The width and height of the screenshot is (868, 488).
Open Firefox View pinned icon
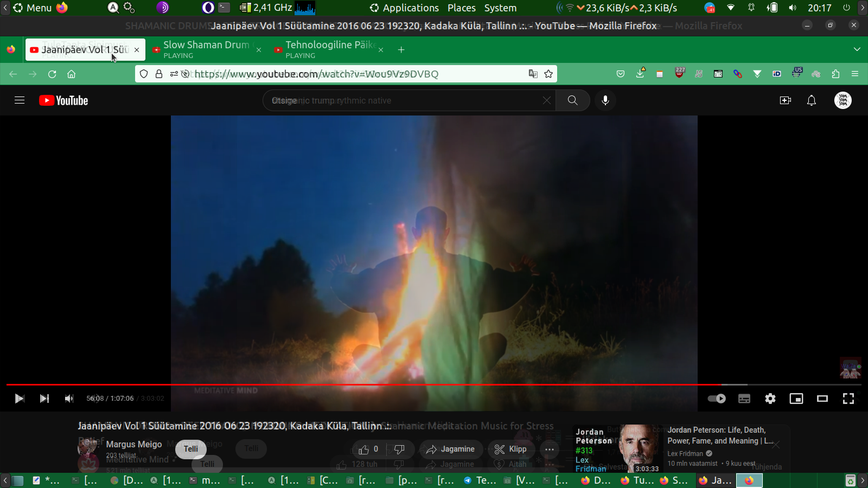[11, 50]
